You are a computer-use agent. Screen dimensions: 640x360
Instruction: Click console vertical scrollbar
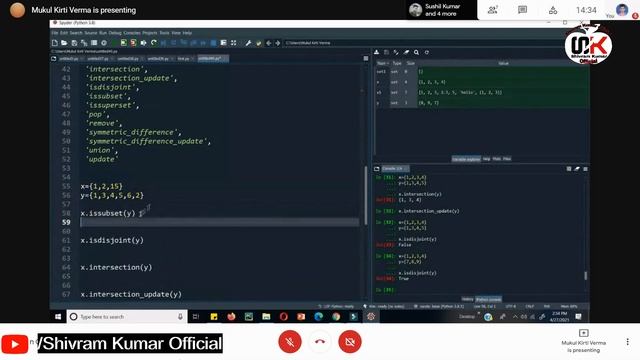(586, 276)
